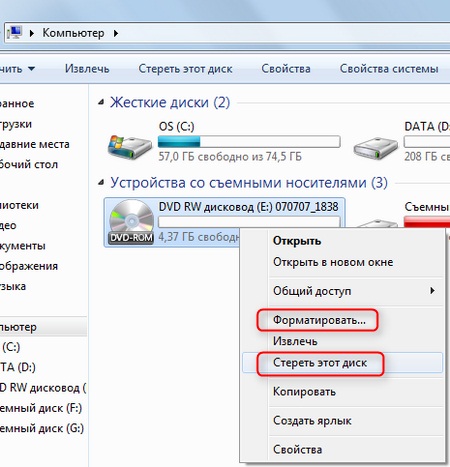
Task: Click the 208 ГБ free space text
Action: click(427, 156)
